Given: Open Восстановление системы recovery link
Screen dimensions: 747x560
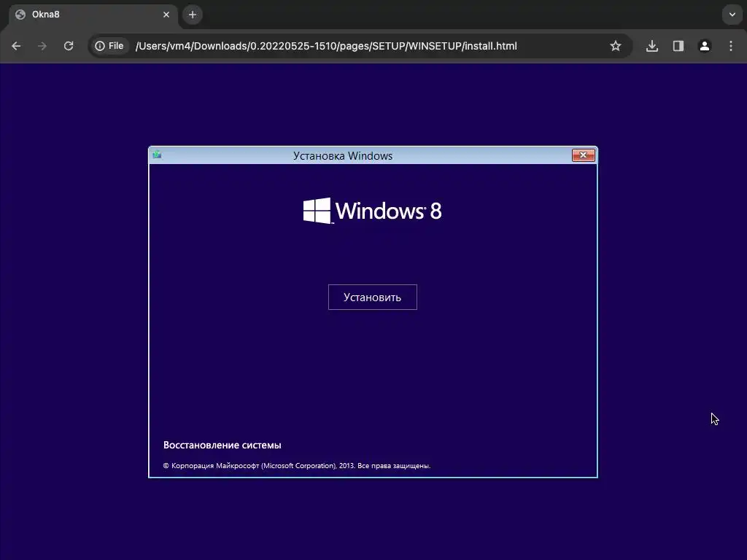Looking at the screenshot, I should [222, 446].
